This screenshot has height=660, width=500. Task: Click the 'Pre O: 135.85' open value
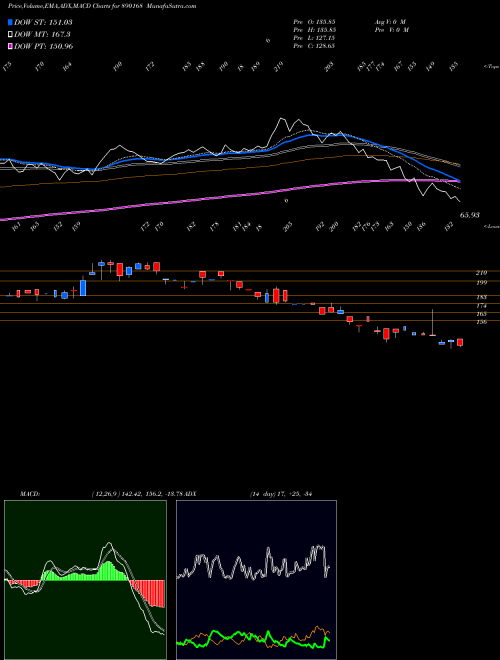click(314, 22)
